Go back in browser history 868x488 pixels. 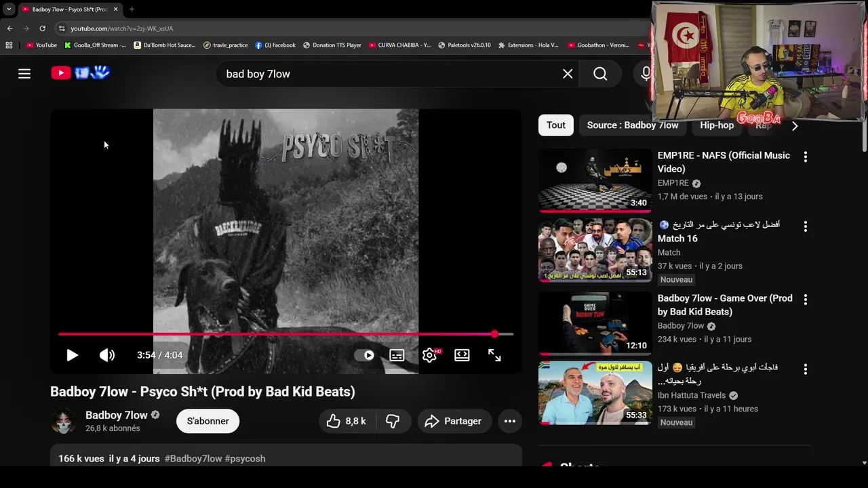tap(9, 28)
